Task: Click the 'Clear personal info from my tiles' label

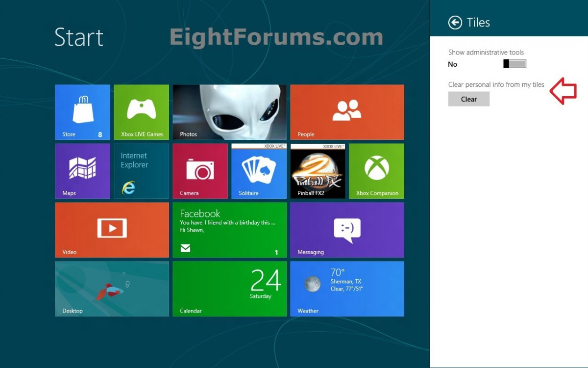Action: coord(496,84)
